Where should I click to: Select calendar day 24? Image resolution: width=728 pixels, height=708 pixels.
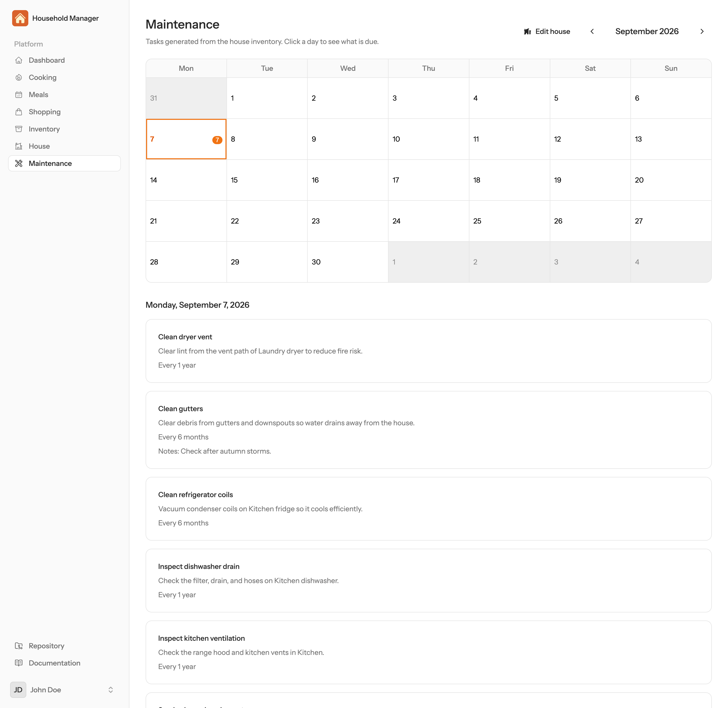tap(428, 221)
